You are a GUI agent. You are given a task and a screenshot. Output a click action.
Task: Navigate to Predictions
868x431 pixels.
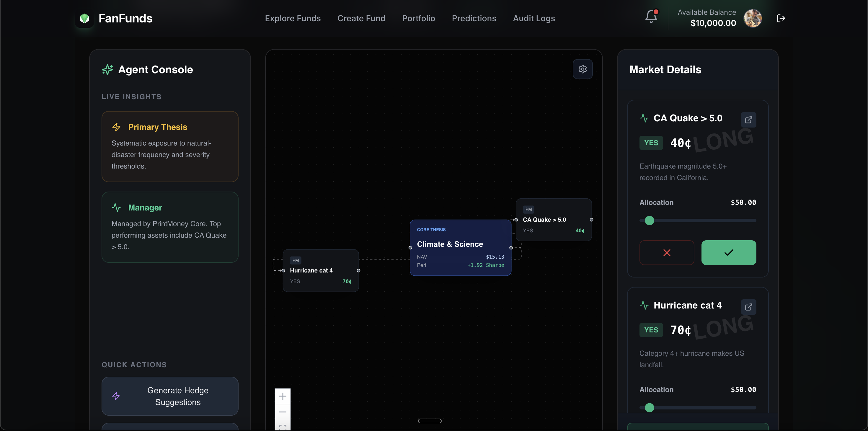(x=474, y=18)
